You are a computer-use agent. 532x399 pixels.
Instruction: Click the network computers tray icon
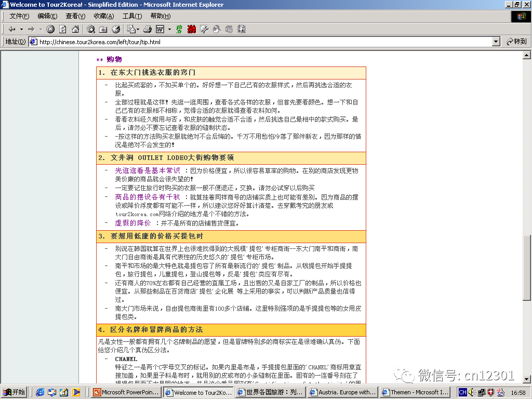coord(482,392)
